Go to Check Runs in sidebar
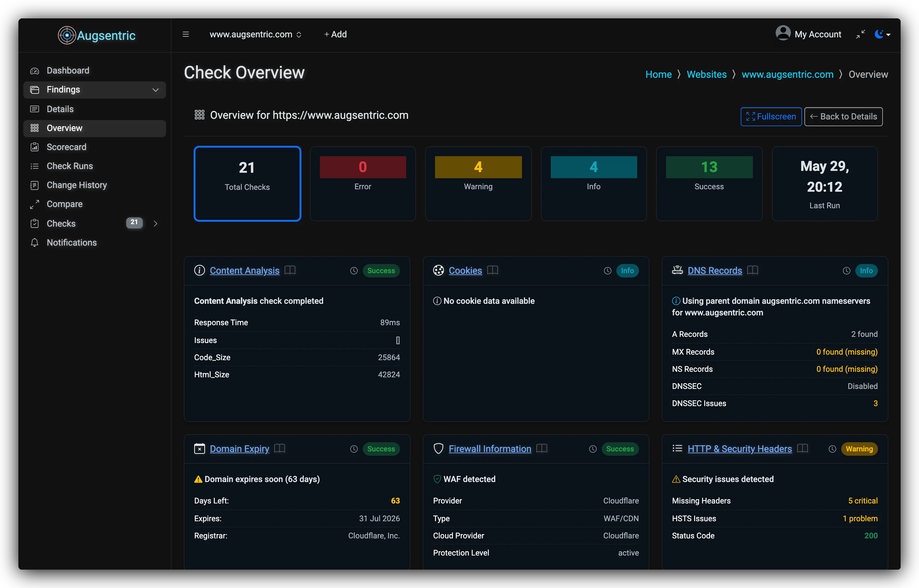Viewport: 919px width, 588px height. [94, 166]
